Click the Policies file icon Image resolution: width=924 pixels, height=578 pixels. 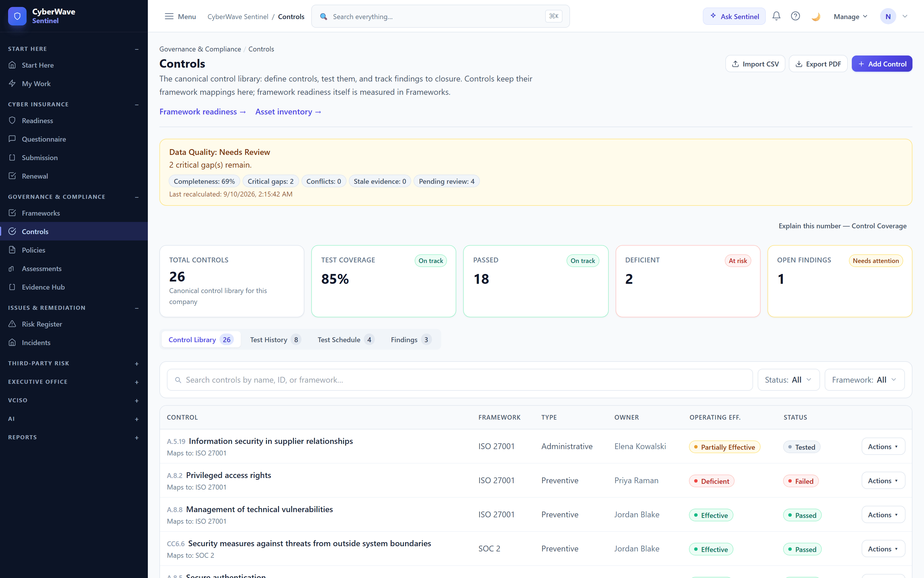(12, 250)
